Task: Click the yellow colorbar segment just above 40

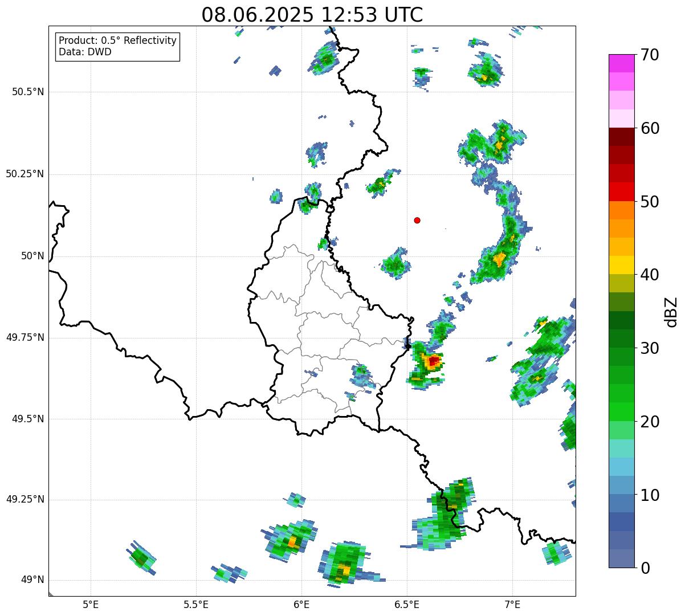Action: pyautogui.click(x=621, y=265)
